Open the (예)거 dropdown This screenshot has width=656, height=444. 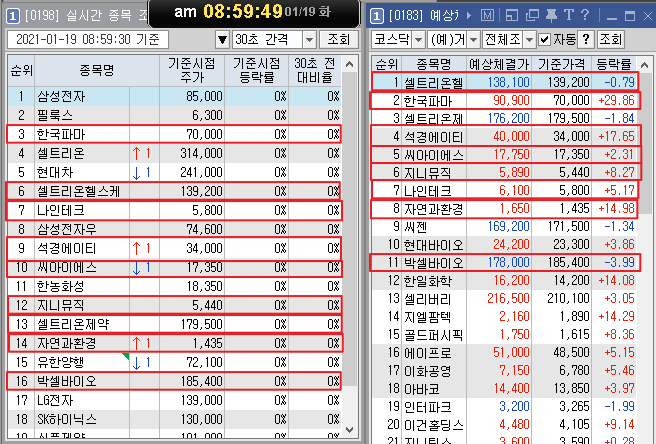coord(473,40)
